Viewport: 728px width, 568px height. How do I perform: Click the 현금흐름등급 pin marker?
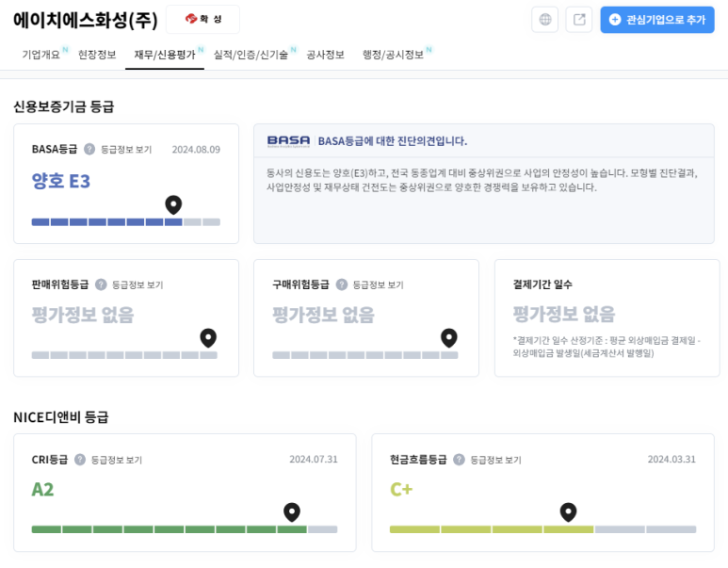point(568,512)
